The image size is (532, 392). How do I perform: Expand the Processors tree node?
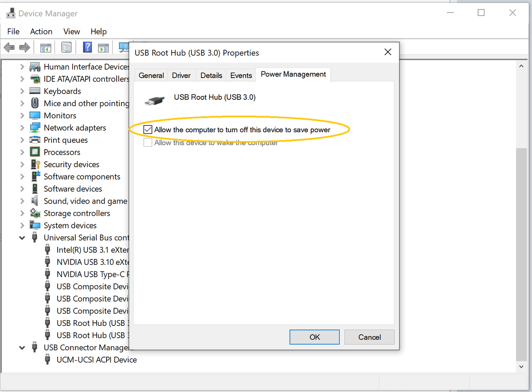pos(22,152)
